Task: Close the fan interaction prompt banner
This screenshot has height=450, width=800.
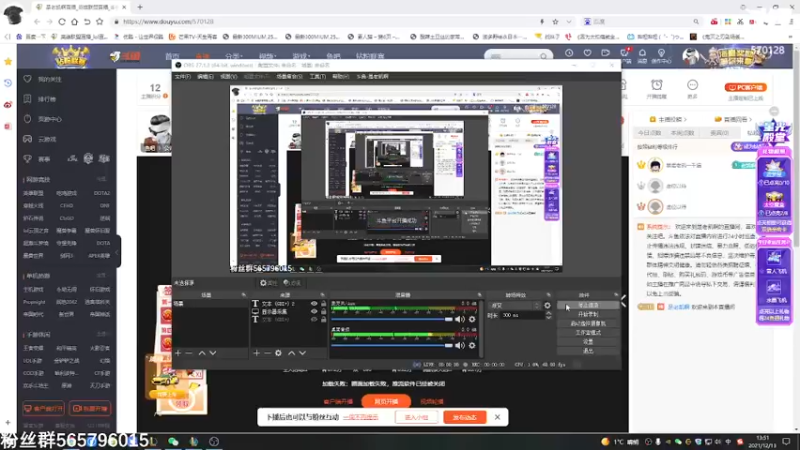Action: [497, 417]
